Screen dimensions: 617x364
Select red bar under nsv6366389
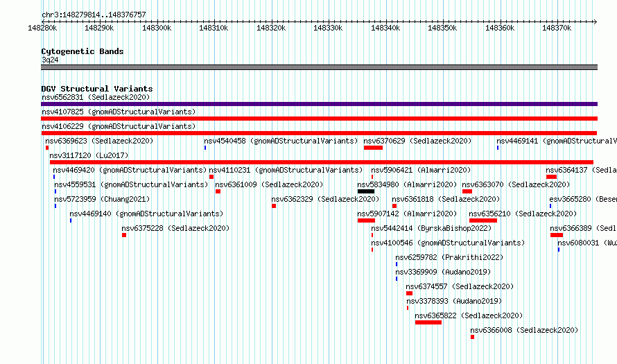(557, 235)
